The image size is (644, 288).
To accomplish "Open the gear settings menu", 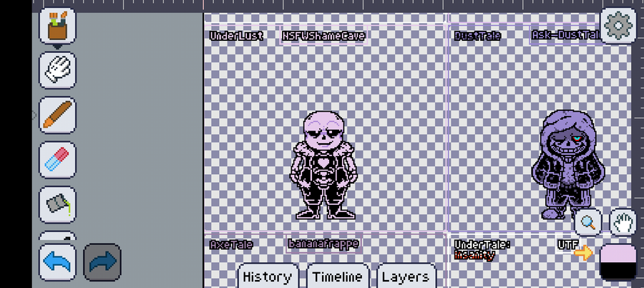I will tap(618, 26).
